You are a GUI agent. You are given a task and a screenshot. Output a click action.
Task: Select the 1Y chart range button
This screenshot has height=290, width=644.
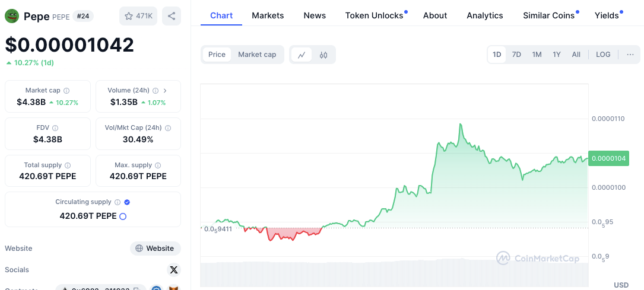pyautogui.click(x=557, y=55)
